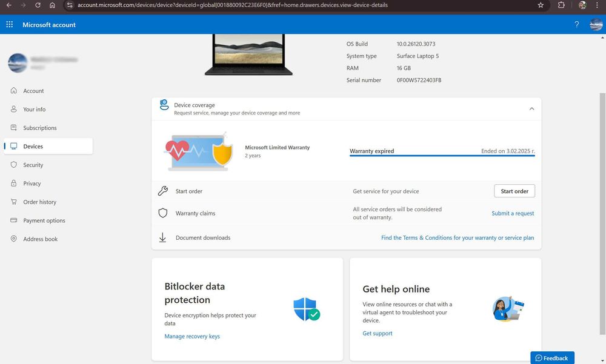The image size is (606, 364).
Task: Open Subscriptions in the sidebar
Action: [x=48, y=128]
